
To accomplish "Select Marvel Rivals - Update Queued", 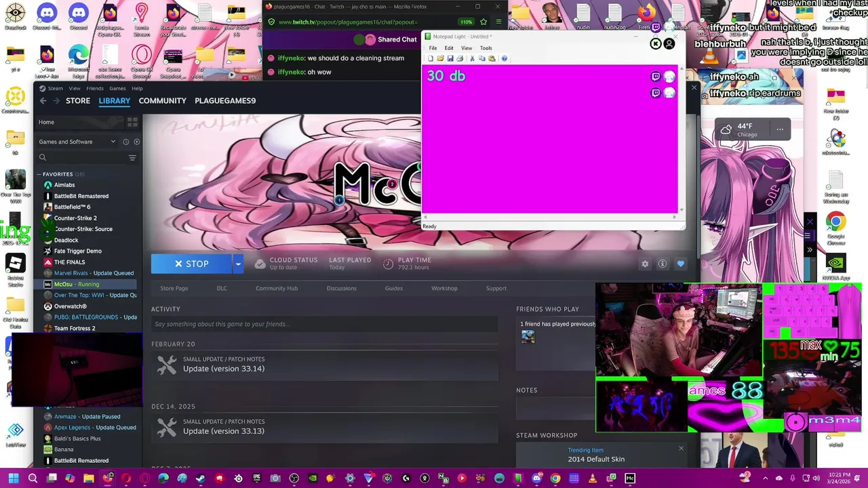I will click(94, 273).
